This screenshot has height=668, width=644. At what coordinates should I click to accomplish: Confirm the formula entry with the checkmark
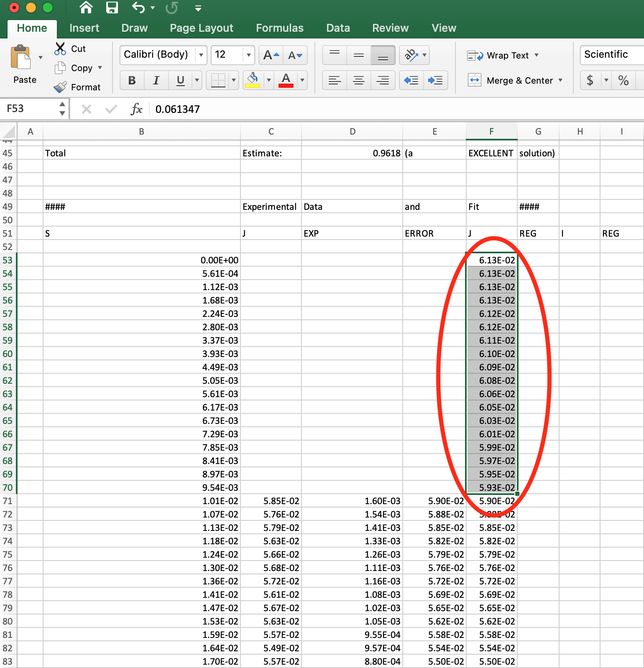coord(111,109)
